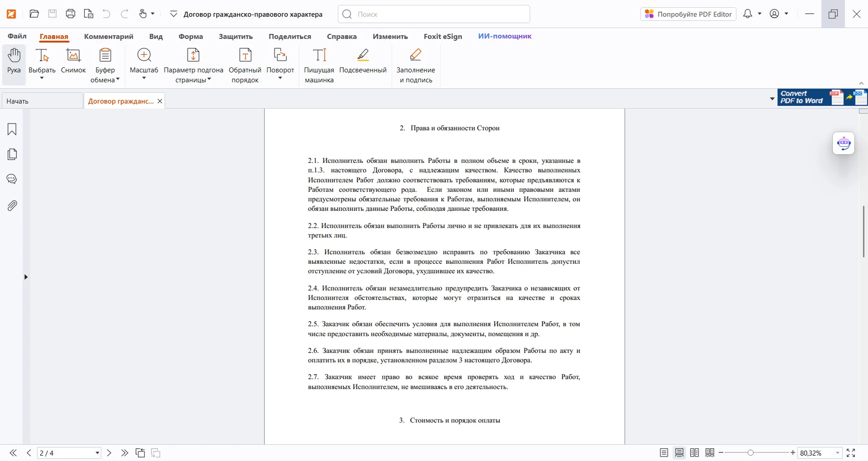This screenshot has height=461, width=868.
Task: Click the vertical scrollbar thumb
Action: tap(863, 232)
